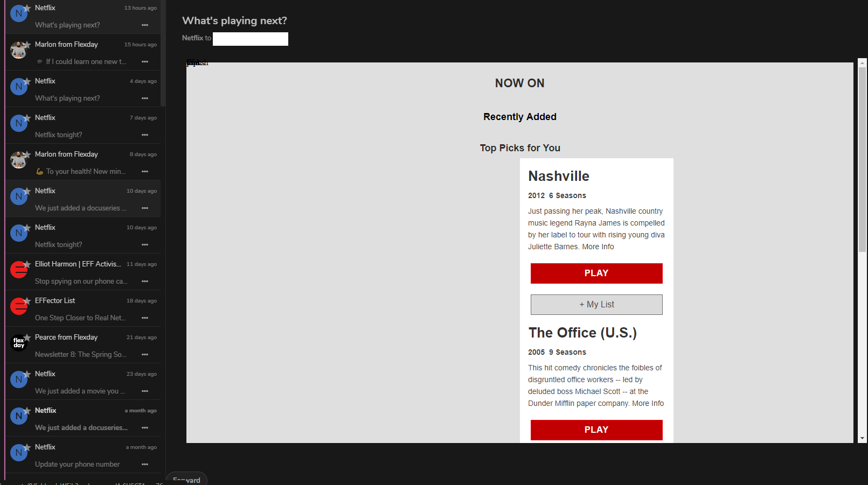Viewport: 868px width, 485px height.
Task: Open more options on 13 hours ago Netflix email
Action: pos(145,25)
